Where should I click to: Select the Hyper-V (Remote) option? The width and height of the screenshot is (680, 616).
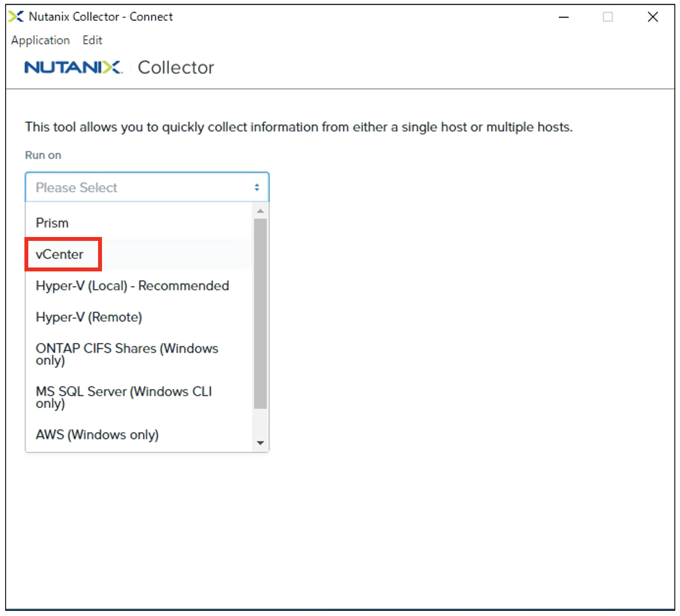pos(139,317)
